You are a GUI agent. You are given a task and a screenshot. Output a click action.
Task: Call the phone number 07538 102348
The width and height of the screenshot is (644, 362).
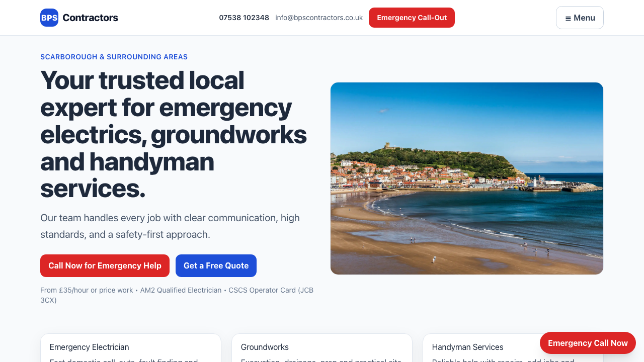[x=244, y=17]
